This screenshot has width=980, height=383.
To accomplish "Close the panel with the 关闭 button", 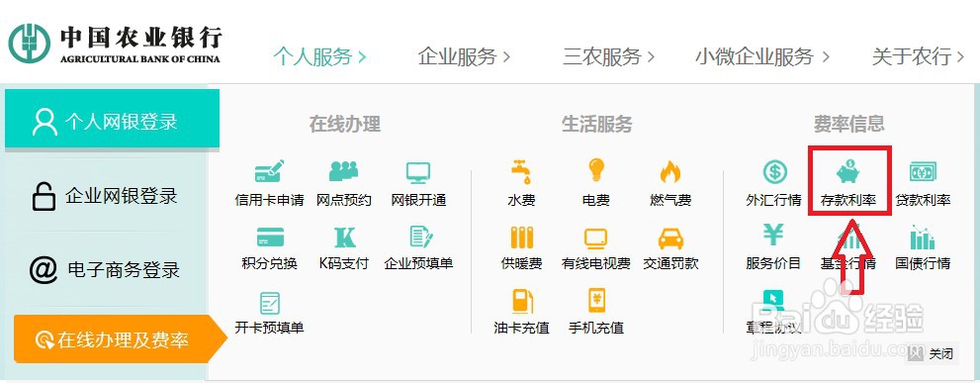I will 932,354.
